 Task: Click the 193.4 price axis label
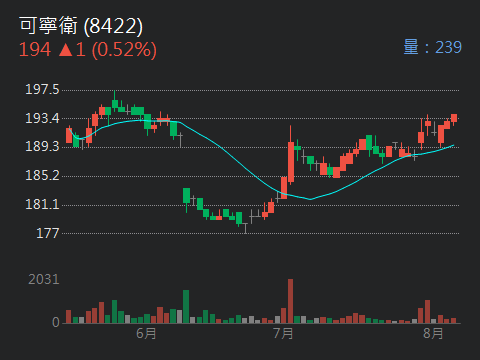[42, 118]
